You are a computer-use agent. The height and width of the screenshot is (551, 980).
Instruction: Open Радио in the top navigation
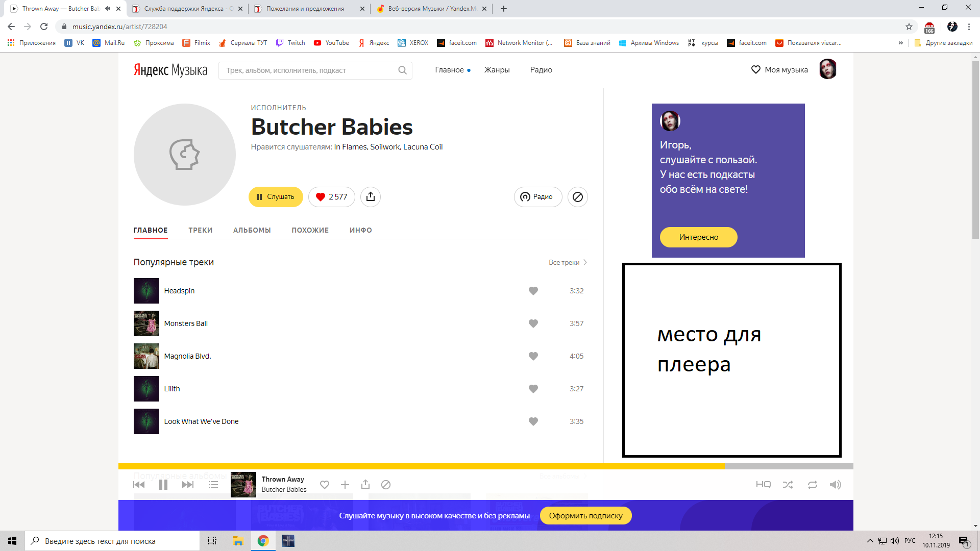coord(541,70)
